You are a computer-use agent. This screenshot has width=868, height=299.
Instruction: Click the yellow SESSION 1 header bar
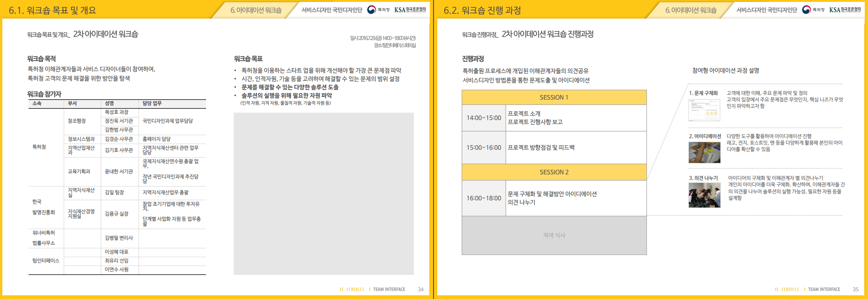point(554,97)
